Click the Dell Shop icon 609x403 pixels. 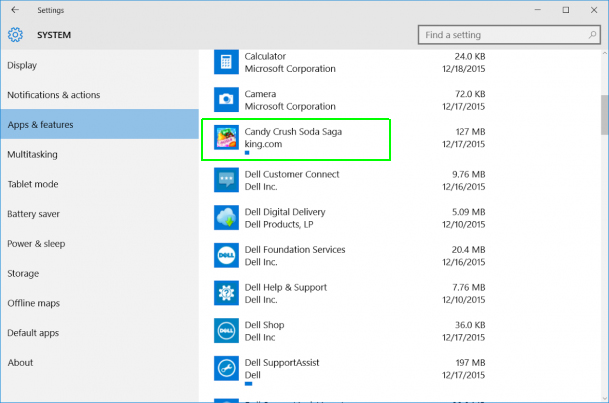point(227,331)
